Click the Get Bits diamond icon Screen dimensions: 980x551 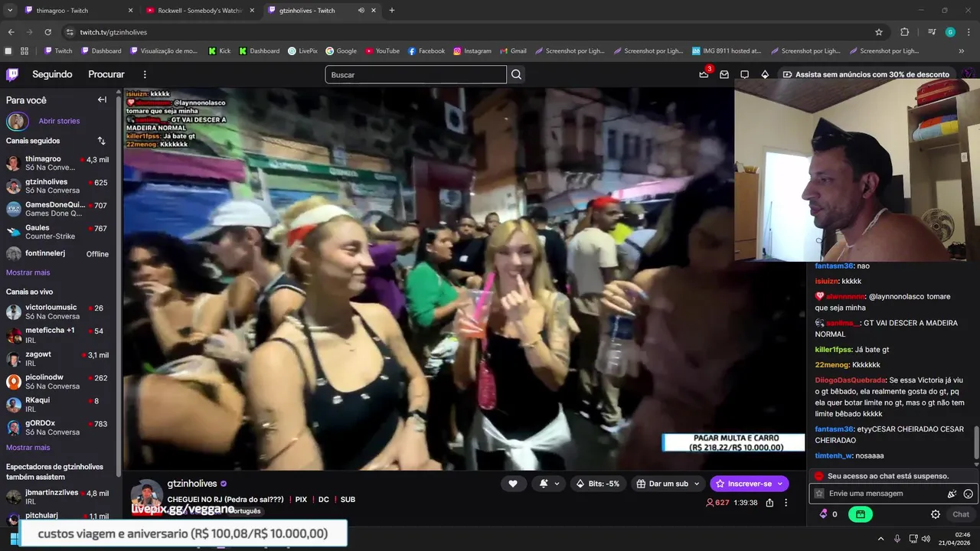coord(765,74)
